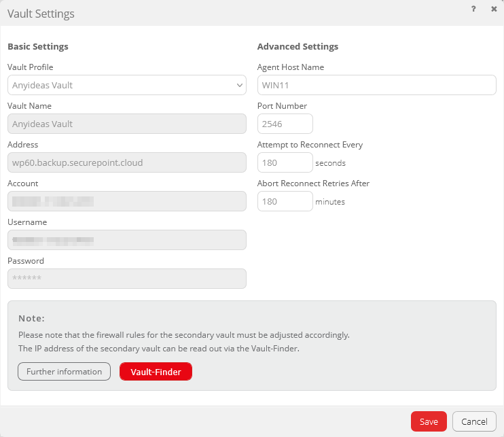Click the Attempt to Reconnect Every seconds field
The image size is (504, 437).
pos(285,162)
